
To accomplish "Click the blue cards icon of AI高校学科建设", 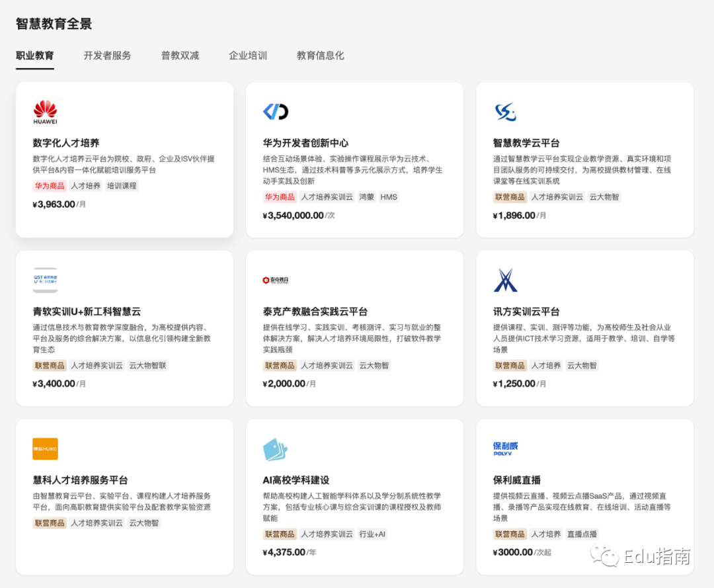I will pos(276,449).
